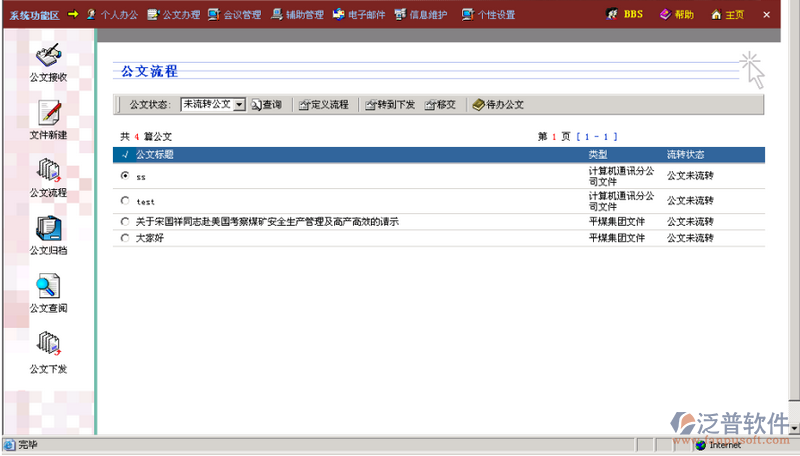
Task: Open the 公文接收 sidebar icon
Action: [x=48, y=55]
